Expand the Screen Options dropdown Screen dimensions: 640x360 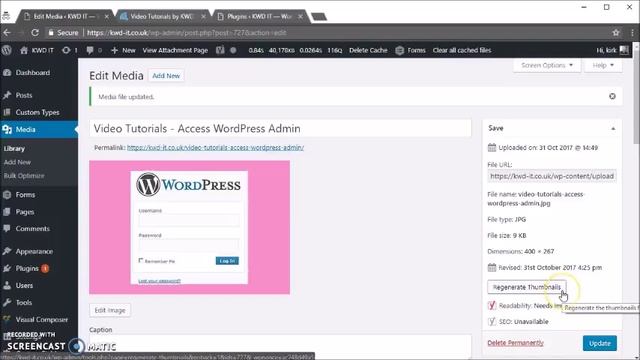tap(547, 65)
